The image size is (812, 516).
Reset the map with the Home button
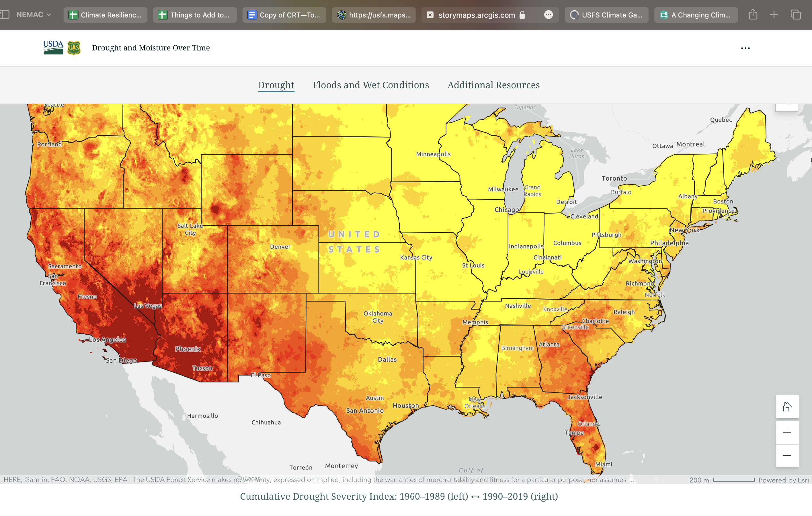tap(787, 407)
